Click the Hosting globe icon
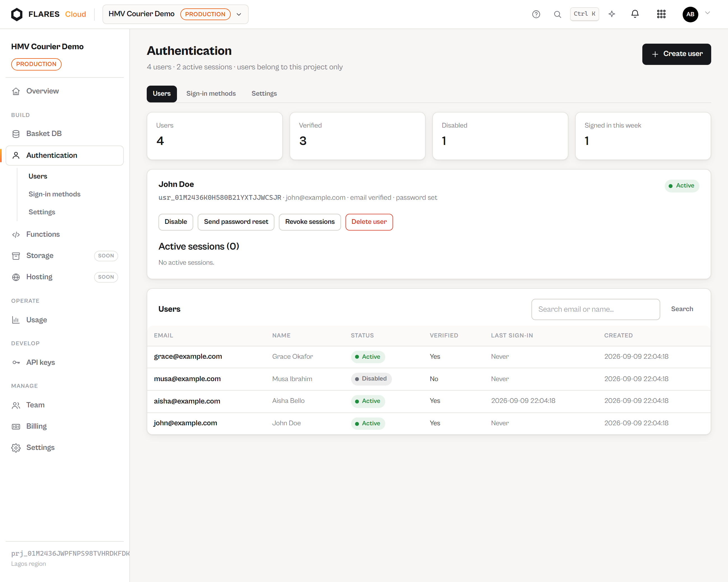 tap(16, 277)
